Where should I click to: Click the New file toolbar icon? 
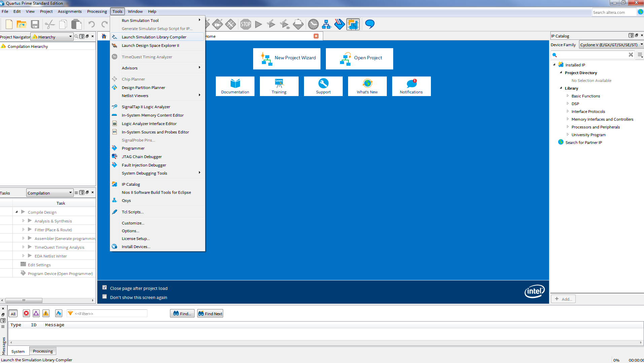pos(9,24)
